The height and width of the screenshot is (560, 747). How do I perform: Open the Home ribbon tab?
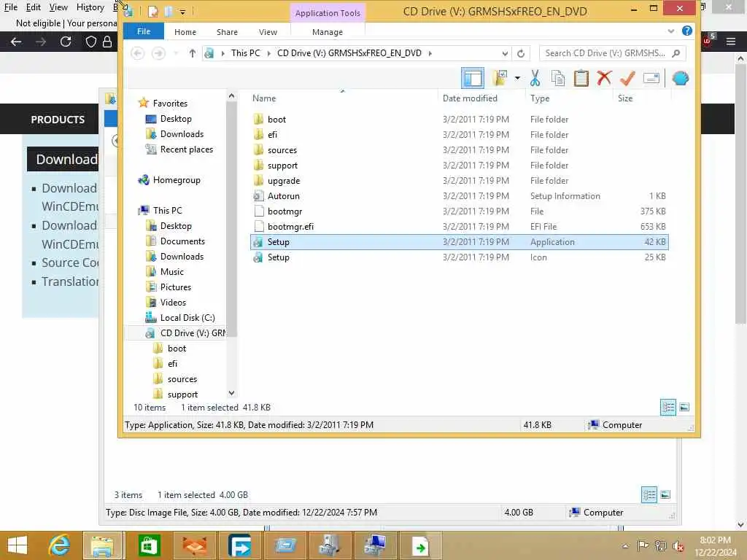tap(185, 32)
